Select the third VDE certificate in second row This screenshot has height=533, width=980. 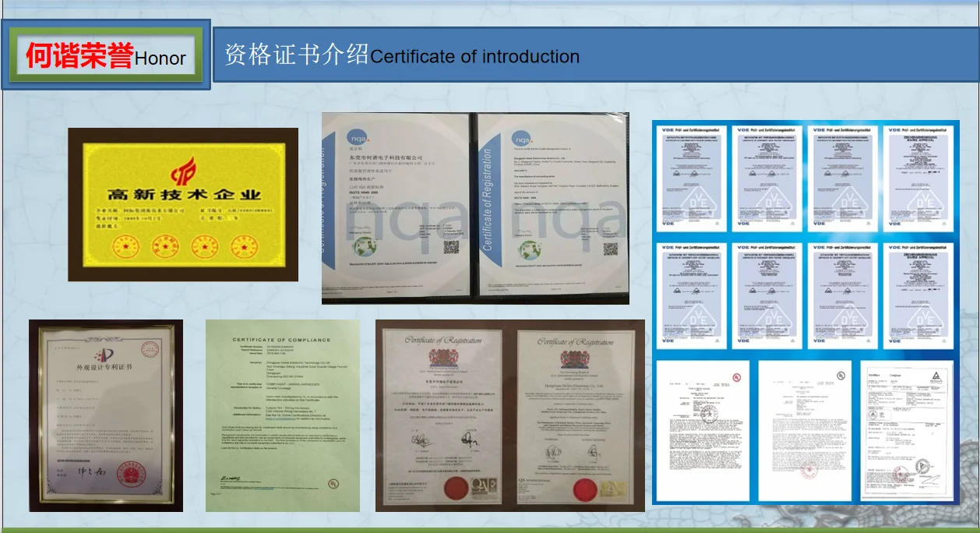pyautogui.click(x=843, y=296)
